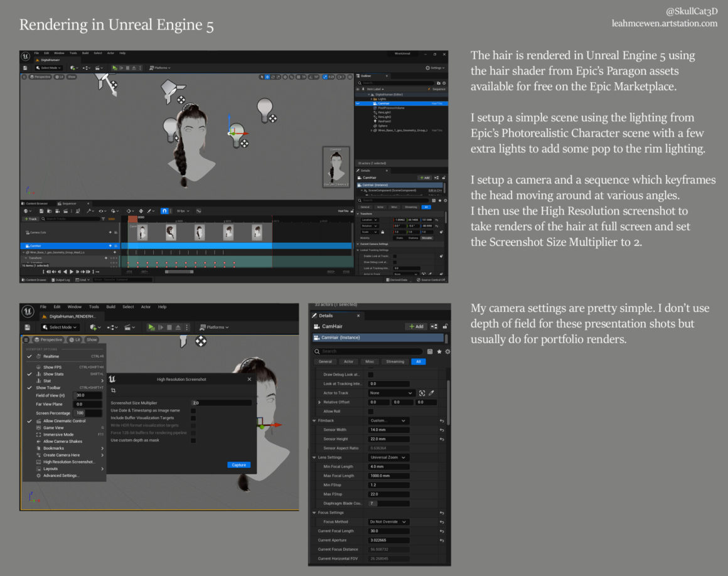Check Use Date & Timestamp as Image name

pos(193,410)
